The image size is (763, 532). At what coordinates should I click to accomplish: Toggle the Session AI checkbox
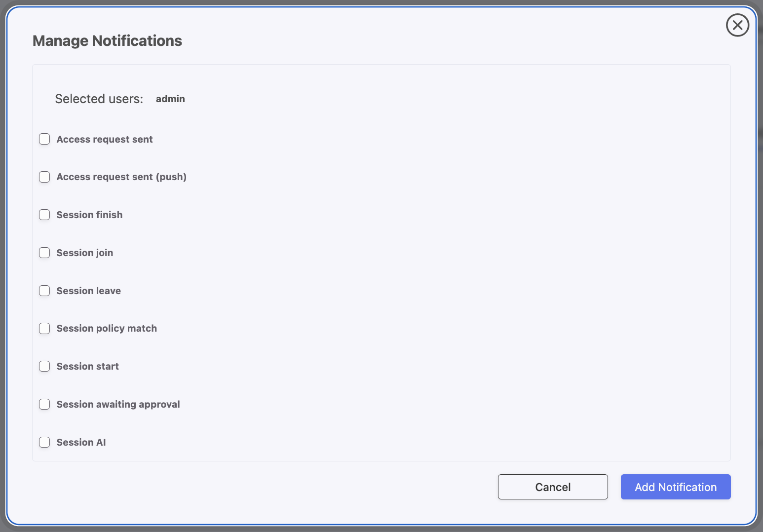click(x=44, y=442)
